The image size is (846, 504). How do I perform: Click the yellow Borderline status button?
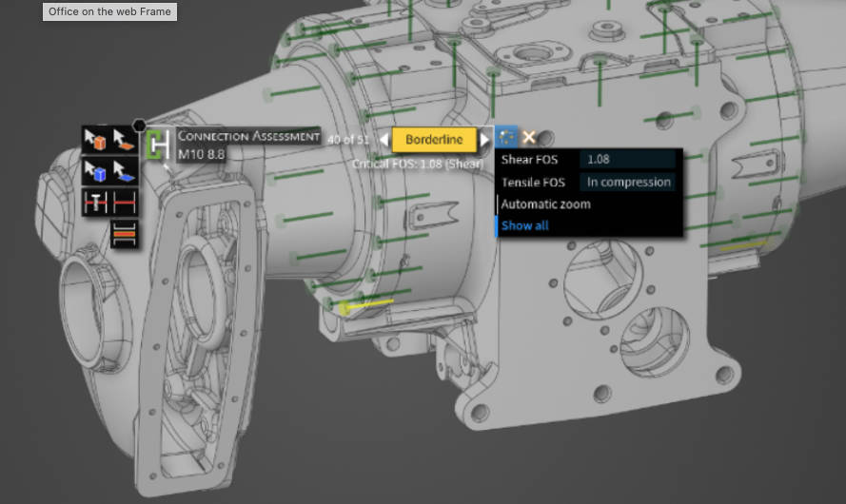[x=434, y=140]
